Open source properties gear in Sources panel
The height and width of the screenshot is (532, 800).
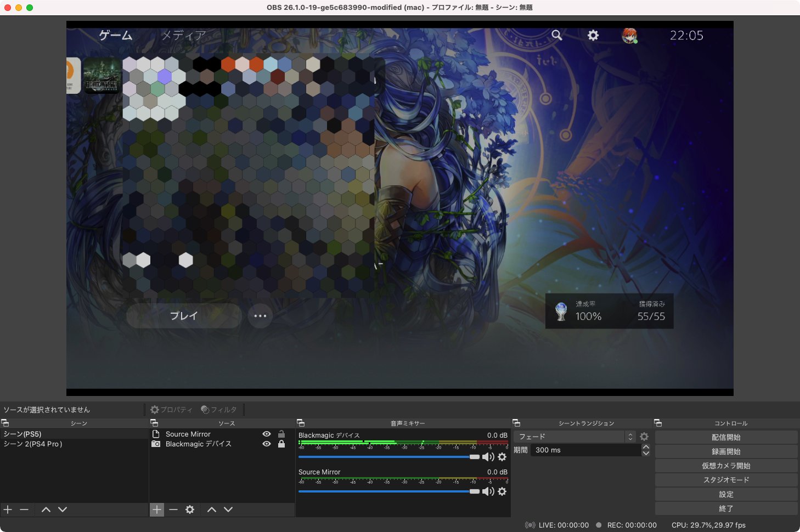pyautogui.click(x=190, y=510)
